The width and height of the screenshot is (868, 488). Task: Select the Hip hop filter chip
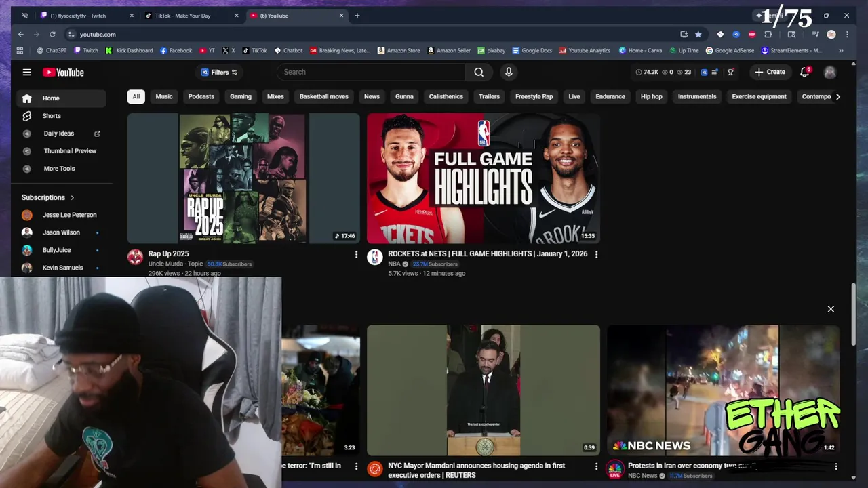(651, 96)
